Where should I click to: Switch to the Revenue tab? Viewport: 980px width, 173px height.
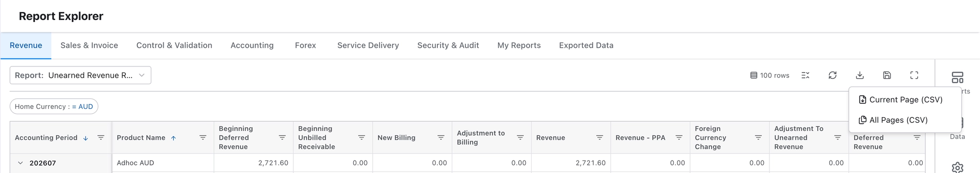(26, 45)
